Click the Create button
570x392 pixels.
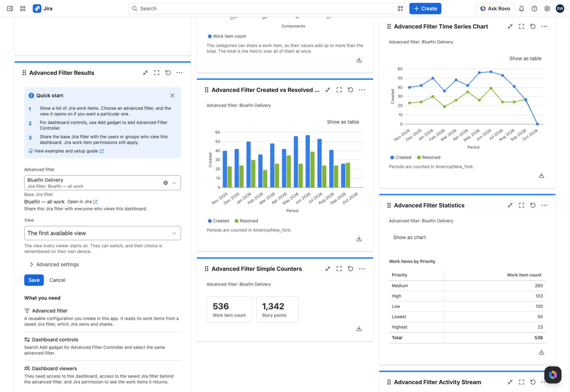click(x=425, y=9)
